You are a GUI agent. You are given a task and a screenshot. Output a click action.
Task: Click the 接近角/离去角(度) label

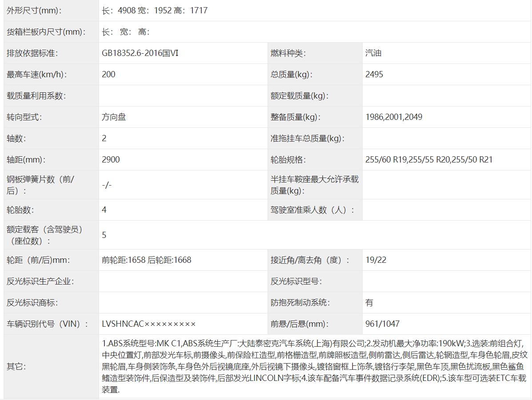click(x=310, y=260)
